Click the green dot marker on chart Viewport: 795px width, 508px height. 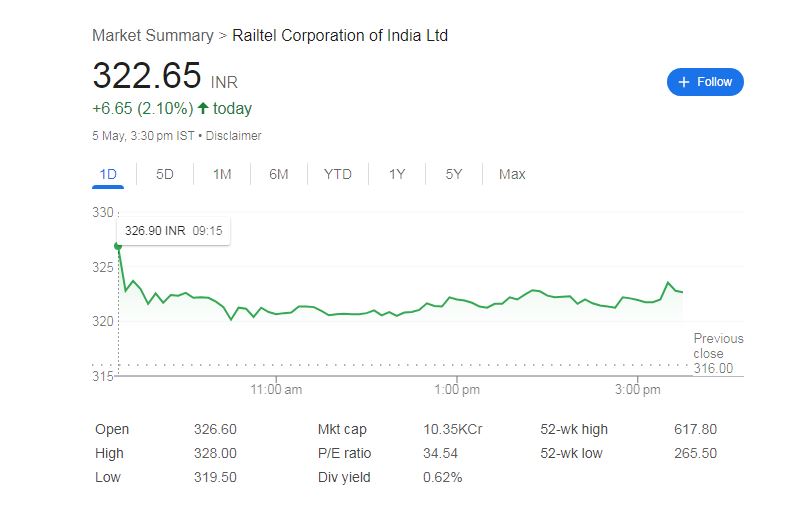click(118, 245)
